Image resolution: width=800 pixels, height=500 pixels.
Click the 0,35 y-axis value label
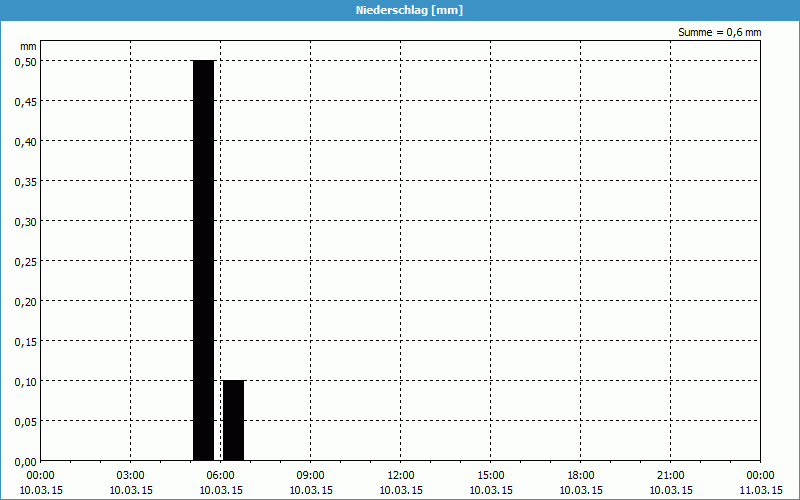(25, 181)
